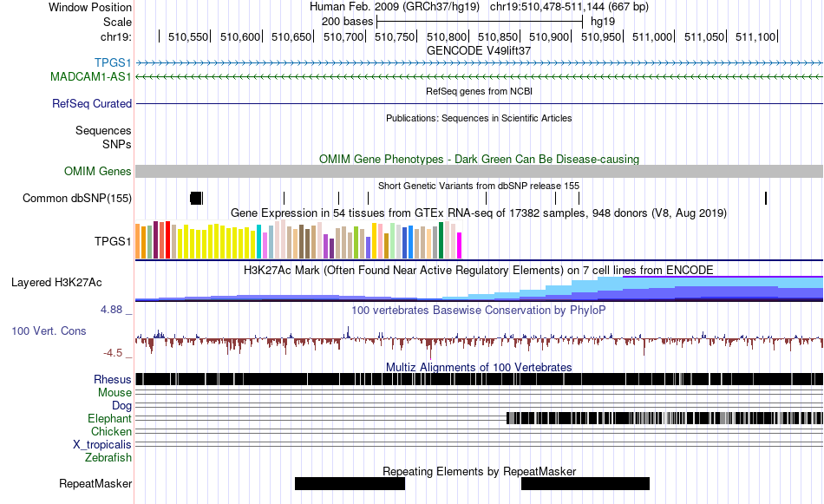The height and width of the screenshot is (504, 824).
Task: Click the 4.88 PhyloP upper value
Action: point(111,310)
